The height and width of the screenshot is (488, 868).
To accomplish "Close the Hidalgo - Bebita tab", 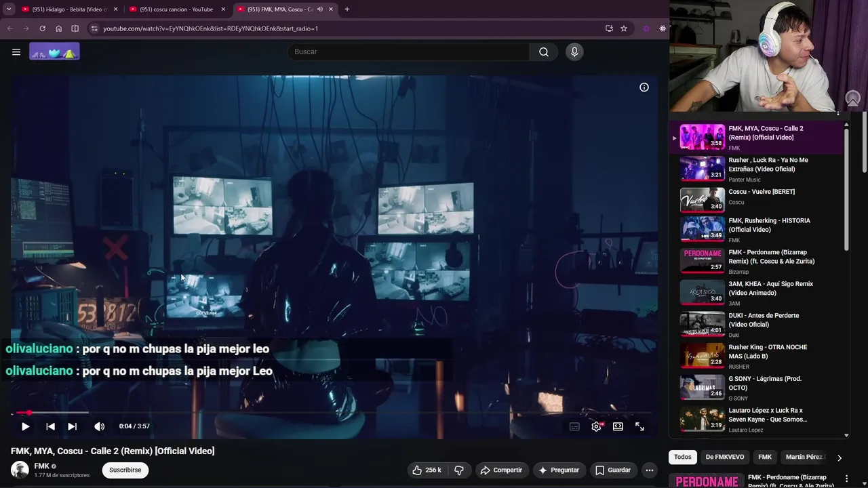I will (115, 9).
